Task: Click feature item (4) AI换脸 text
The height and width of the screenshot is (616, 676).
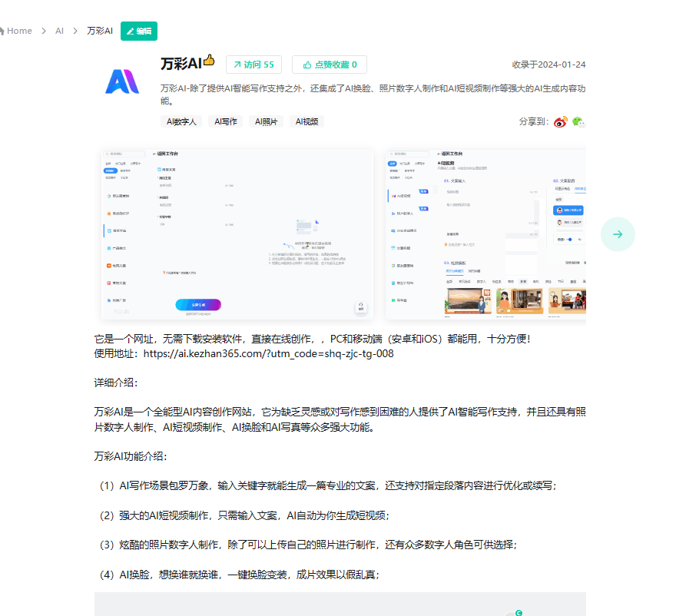Action: click(x=240, y=575)
